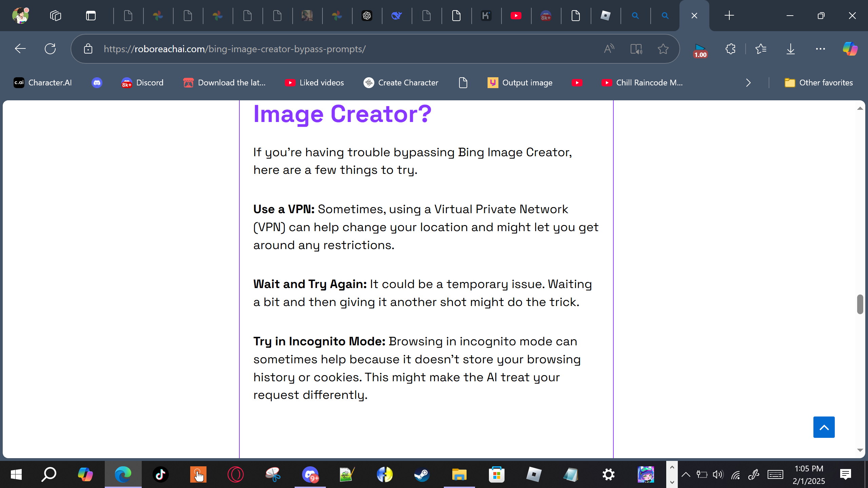Click the Refresh page icon
The image size is (868, 488).
point(50,49)
